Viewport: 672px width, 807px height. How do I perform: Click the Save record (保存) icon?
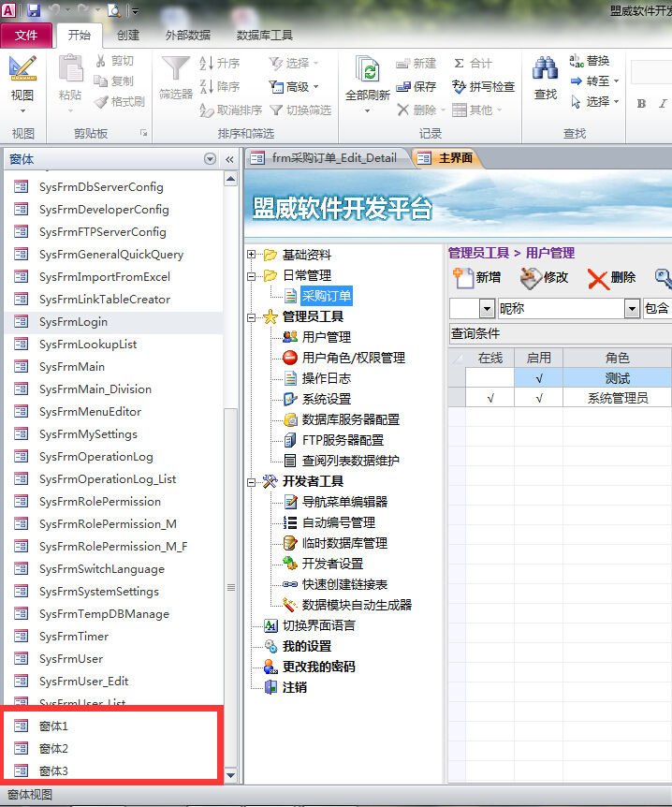pos(403,86)
